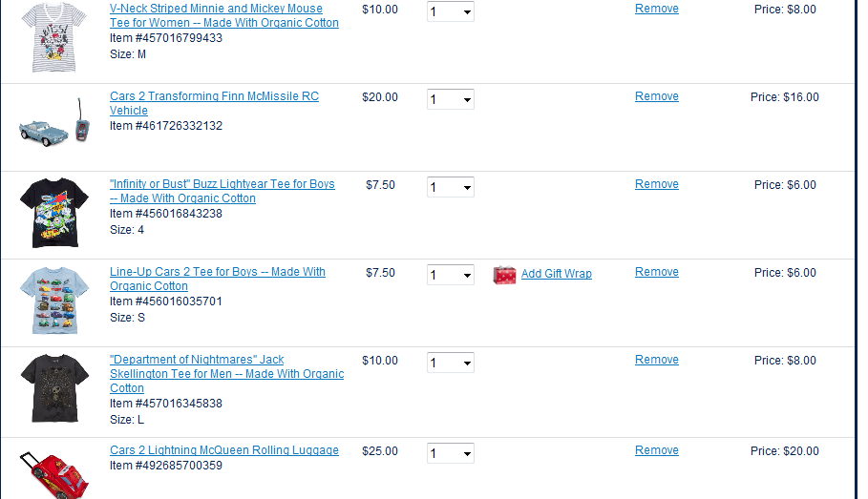Click the red gift wrap box icon
868x499 pixels.
coord(504,275)
